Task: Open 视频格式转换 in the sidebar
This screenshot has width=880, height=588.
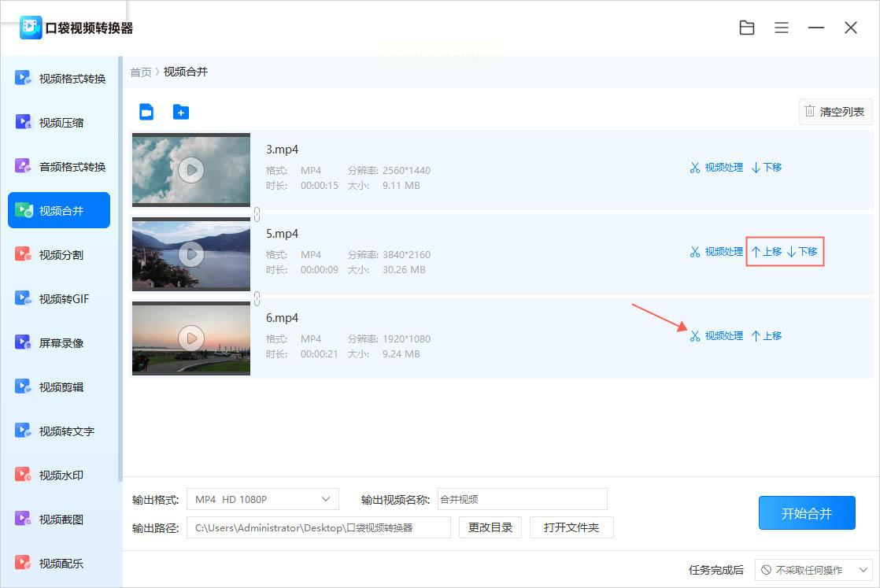Action: pyautogui.click(x=60, y=79)
